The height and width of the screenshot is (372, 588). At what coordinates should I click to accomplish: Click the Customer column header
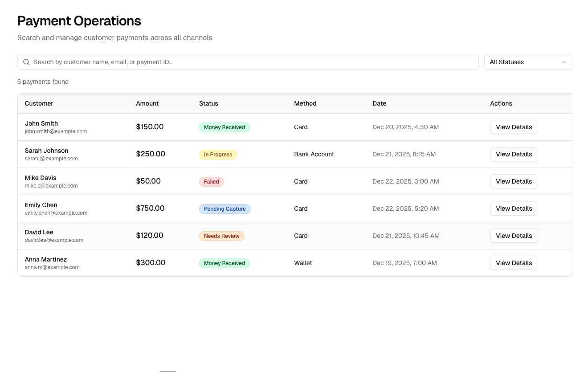[x=39, y=103]
